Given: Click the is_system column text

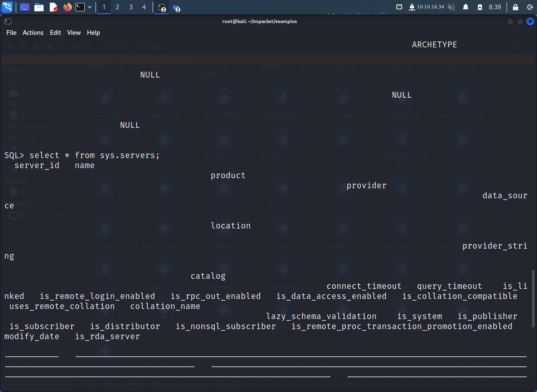Looking at the screenshot, I should pos(420,317).
